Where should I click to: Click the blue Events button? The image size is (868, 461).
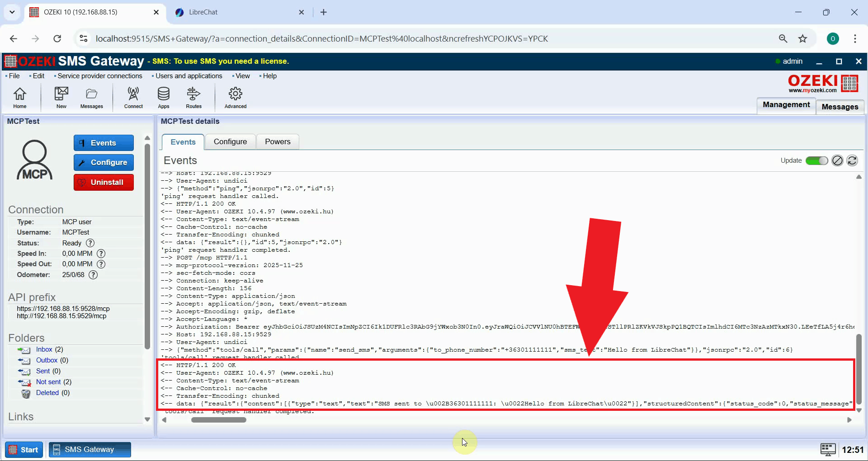coord(104,143)
